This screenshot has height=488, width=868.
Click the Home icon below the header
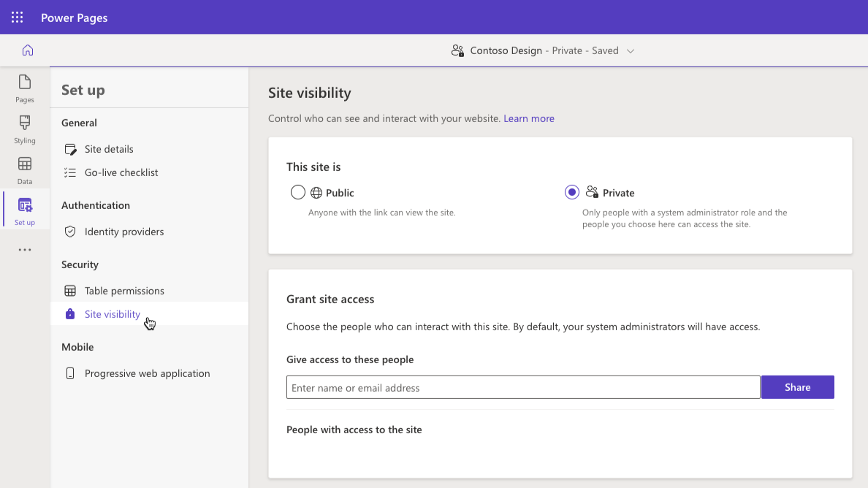[27, 50]
